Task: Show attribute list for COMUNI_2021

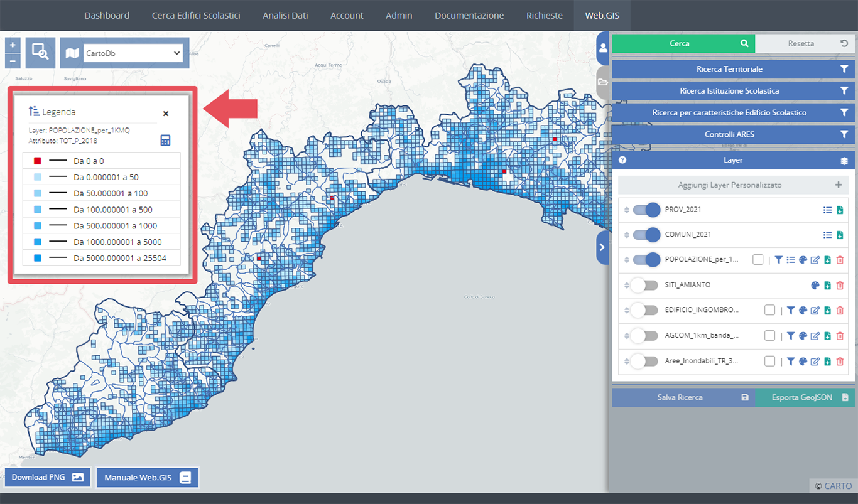Action: pyautogui.click(x=827, y=235)
